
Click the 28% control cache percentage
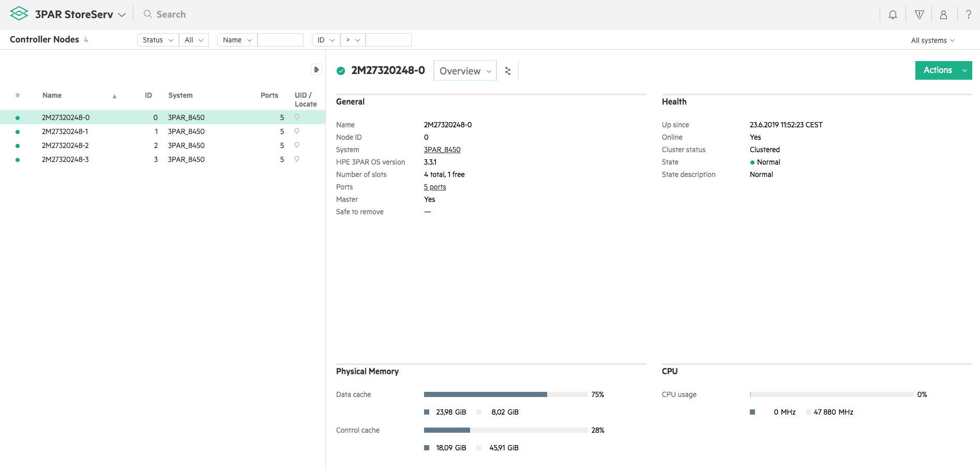(598, 430)
